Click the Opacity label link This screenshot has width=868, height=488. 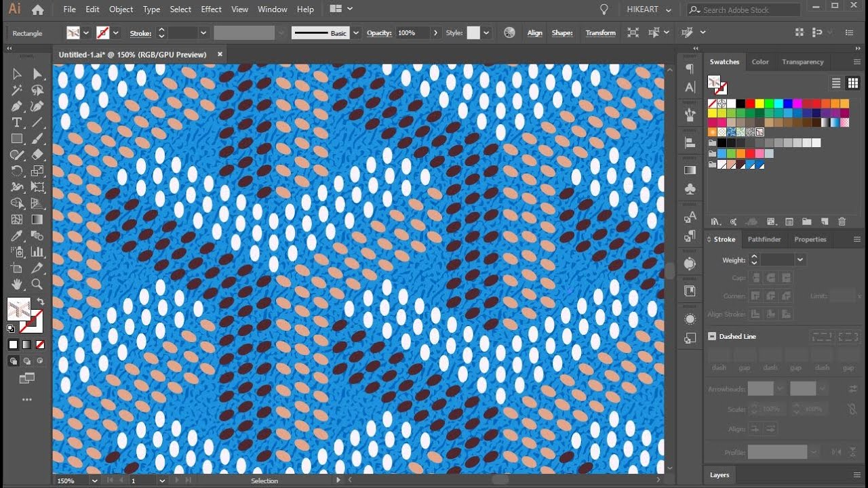(x=379, y=33)
